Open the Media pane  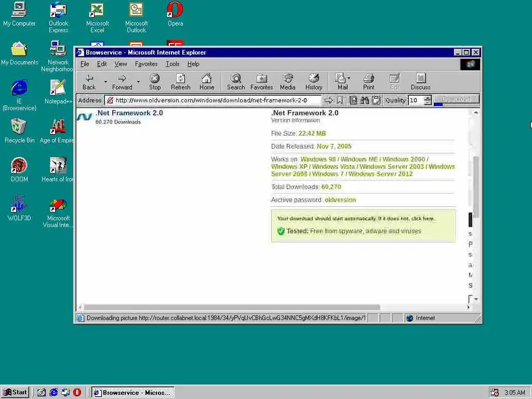[287, 82]
